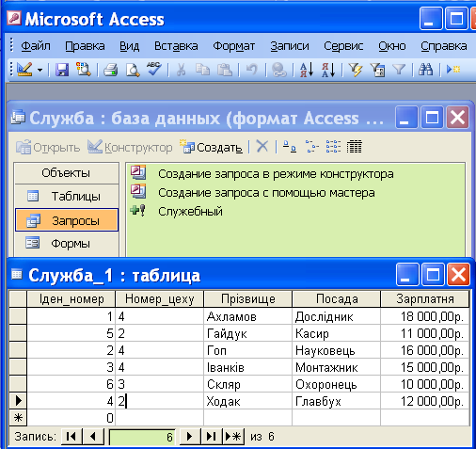This screenshot has height=449, width=476.
Task: Click the Прізвище column header
Action: coord(248,298)
